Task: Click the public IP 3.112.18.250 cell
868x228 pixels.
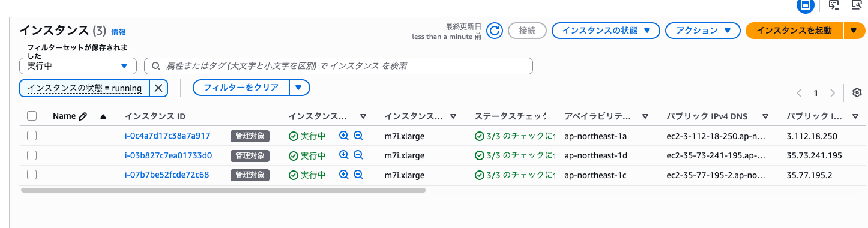Action: 812,136
